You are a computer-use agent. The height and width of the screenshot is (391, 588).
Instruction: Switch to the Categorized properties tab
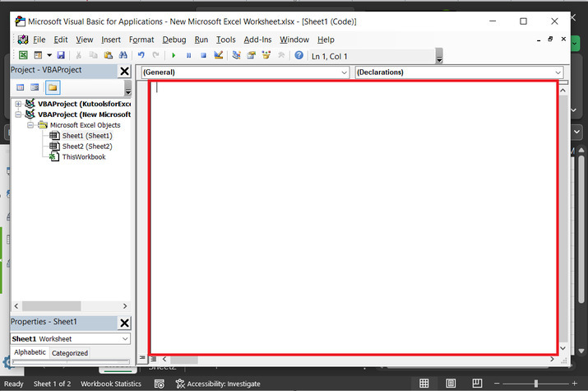(70, 353)
